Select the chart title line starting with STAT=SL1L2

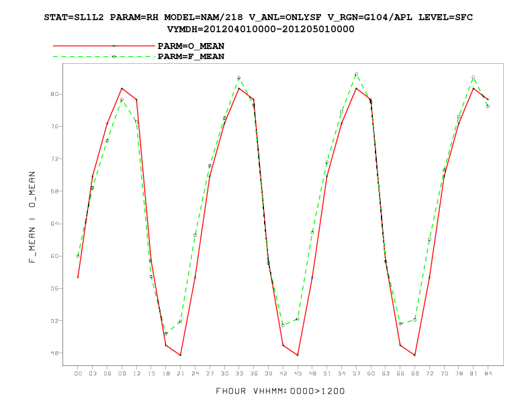(x=258, y=17)
